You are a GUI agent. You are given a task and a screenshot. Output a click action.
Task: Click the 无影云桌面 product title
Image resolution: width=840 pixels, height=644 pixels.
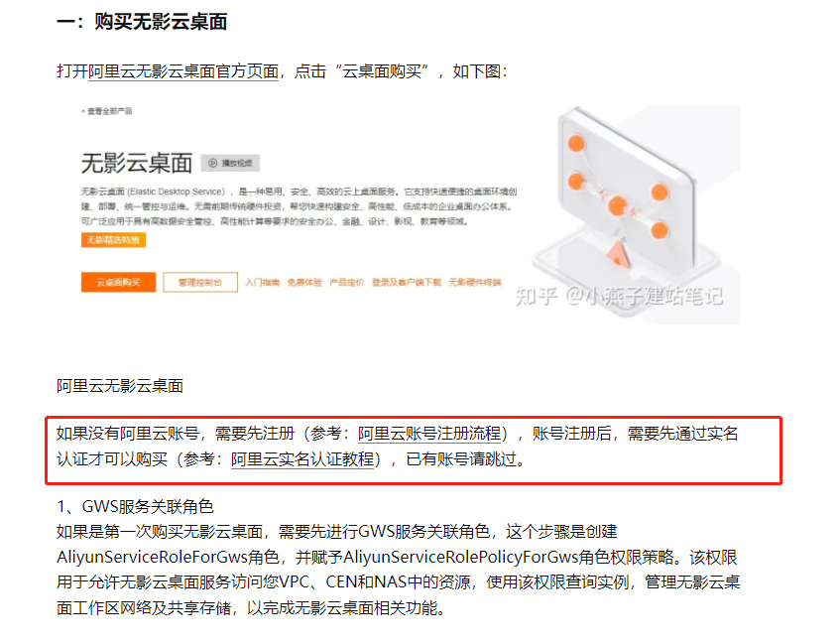[x=137, y=163]
